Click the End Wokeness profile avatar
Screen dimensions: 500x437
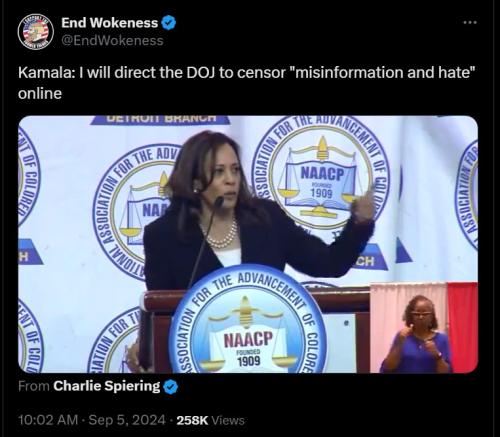click(36, 32)
